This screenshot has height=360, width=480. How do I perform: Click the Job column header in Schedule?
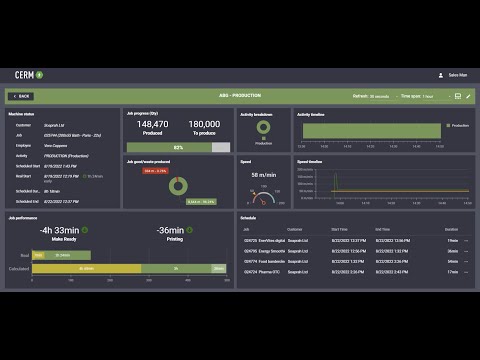click(x=246, y=229)
